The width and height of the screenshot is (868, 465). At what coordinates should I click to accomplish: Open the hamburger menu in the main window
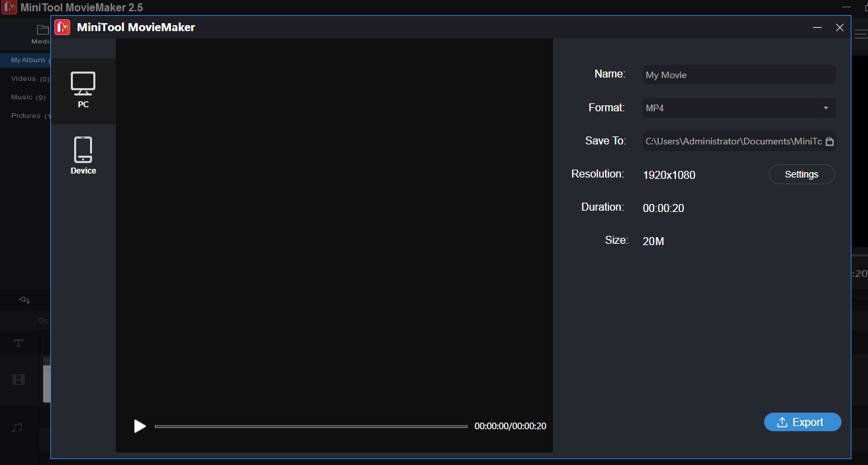pyautogui.click(x=861, y=34)
